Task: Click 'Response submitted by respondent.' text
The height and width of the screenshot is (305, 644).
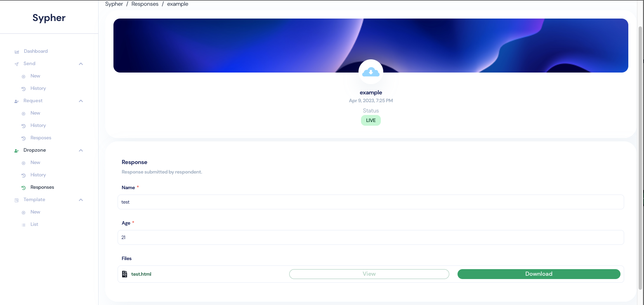Action: pos(162,172)
